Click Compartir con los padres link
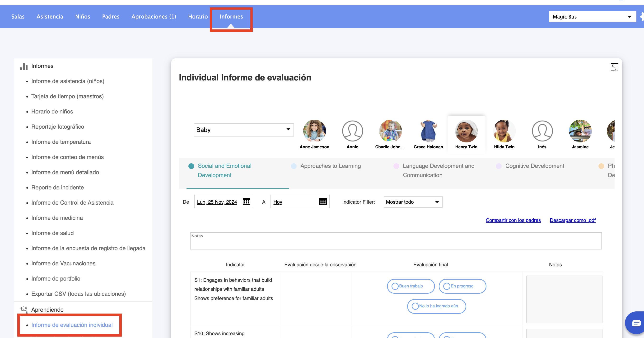644x338 pixels. (513, 220)
